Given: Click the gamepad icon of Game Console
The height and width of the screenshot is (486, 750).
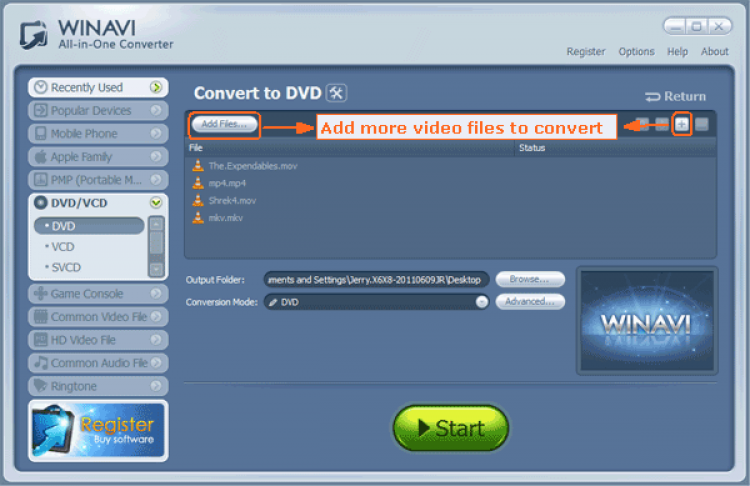Looking at the screenshot, I should point(41,293).
